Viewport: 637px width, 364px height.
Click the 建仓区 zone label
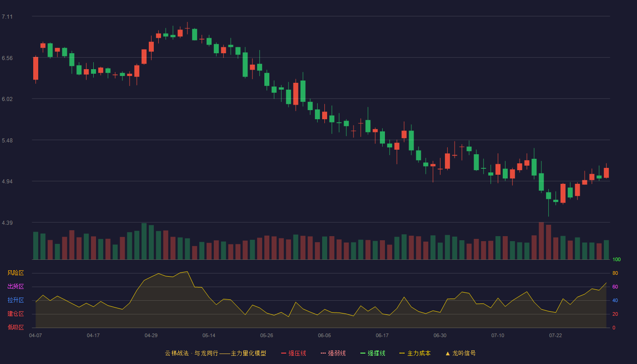(15, 314)
